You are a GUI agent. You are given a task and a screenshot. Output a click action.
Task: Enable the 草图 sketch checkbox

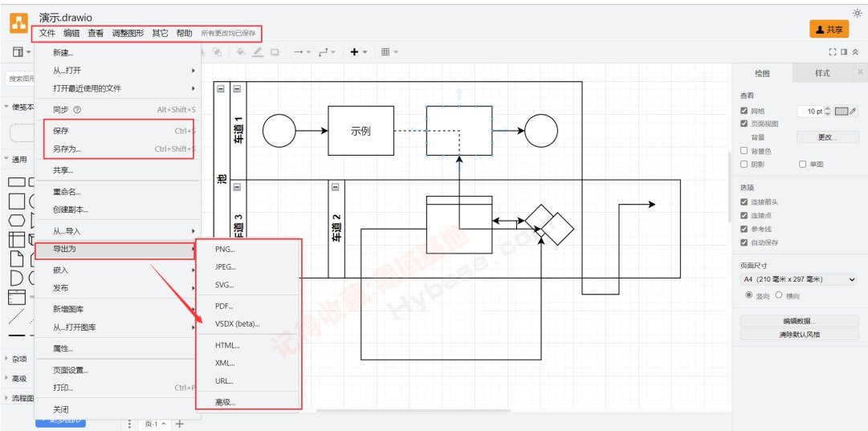tap(803, 164)
